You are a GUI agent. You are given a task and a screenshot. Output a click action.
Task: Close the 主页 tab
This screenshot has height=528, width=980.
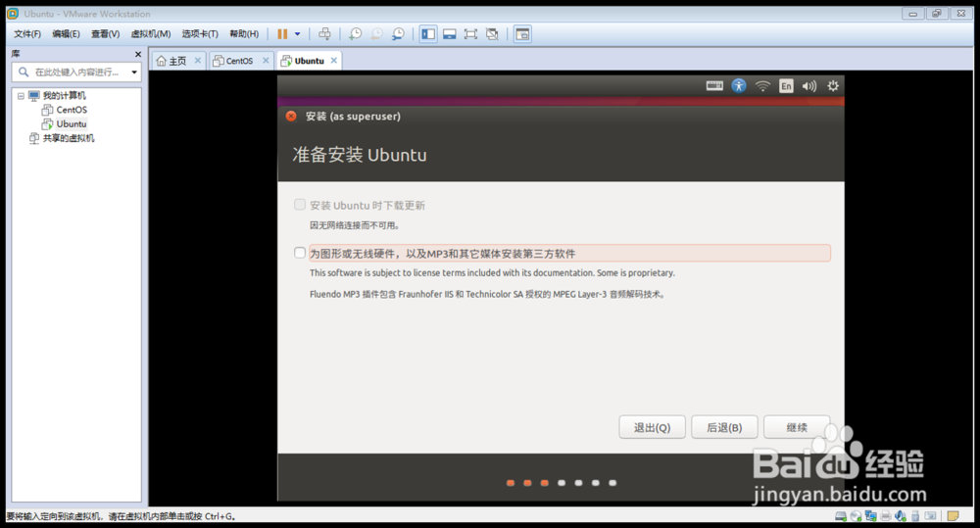point(198,61)
